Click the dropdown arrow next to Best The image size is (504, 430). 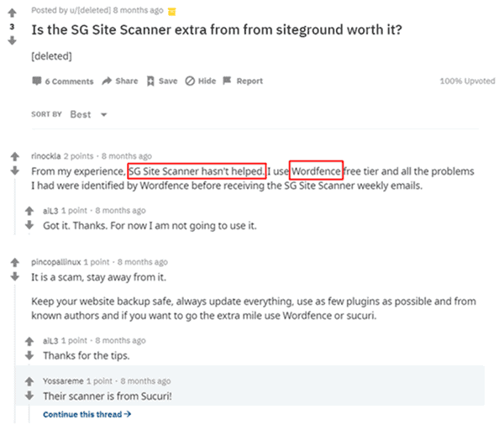(x=104, y=115)
